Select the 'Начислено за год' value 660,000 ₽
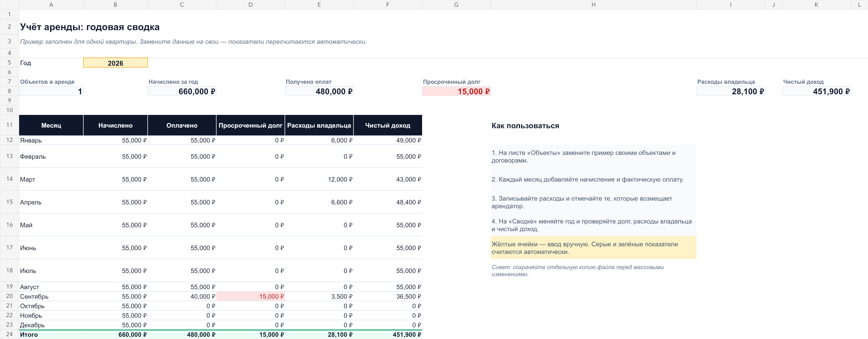This screenshot has height=339, width=868. (x=182, y=91)
